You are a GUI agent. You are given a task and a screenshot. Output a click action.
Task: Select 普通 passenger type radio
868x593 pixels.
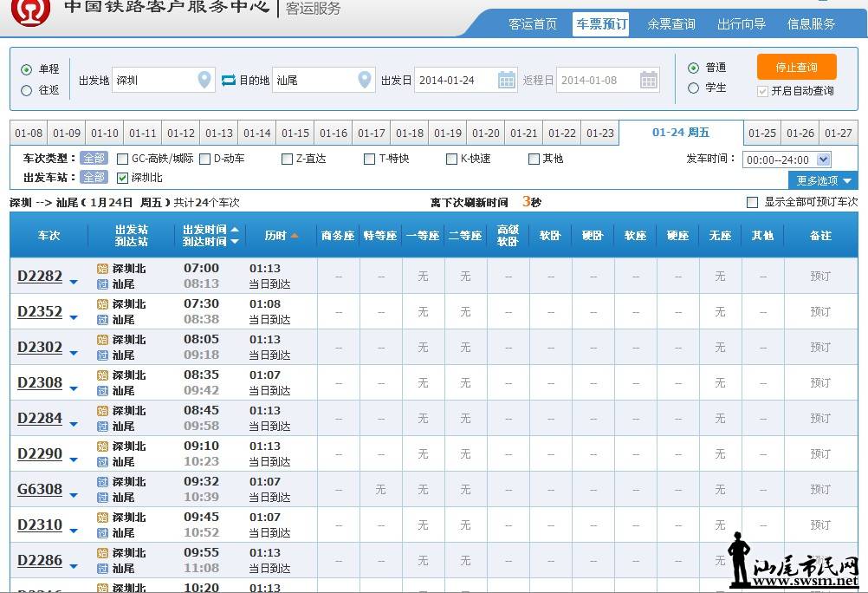[693, 68]
